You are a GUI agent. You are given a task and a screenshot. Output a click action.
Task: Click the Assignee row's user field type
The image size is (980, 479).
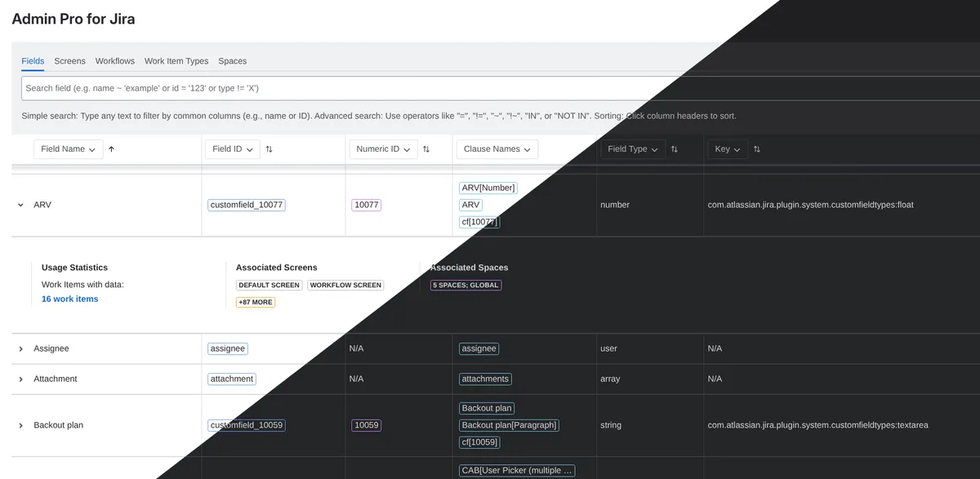(608, 348)
